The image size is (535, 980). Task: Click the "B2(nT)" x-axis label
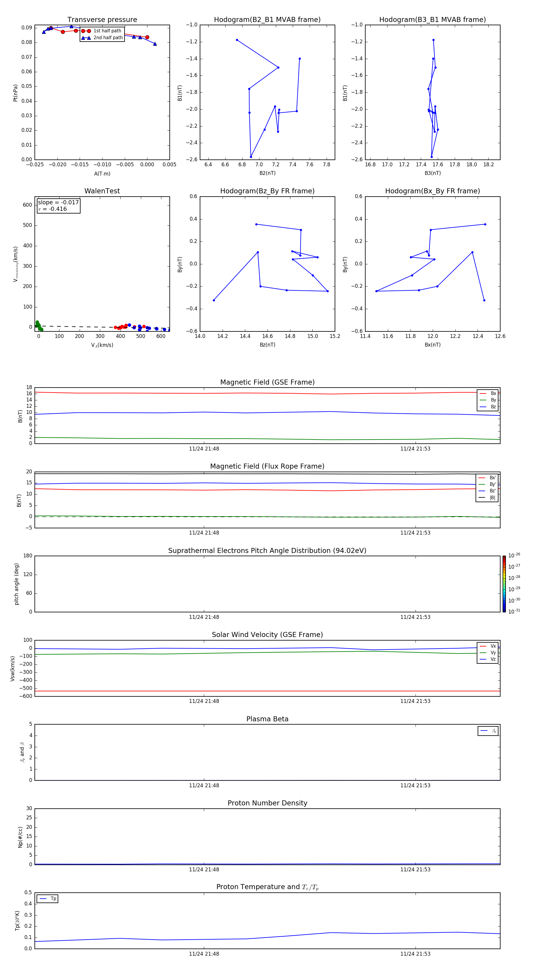[267, 173]
